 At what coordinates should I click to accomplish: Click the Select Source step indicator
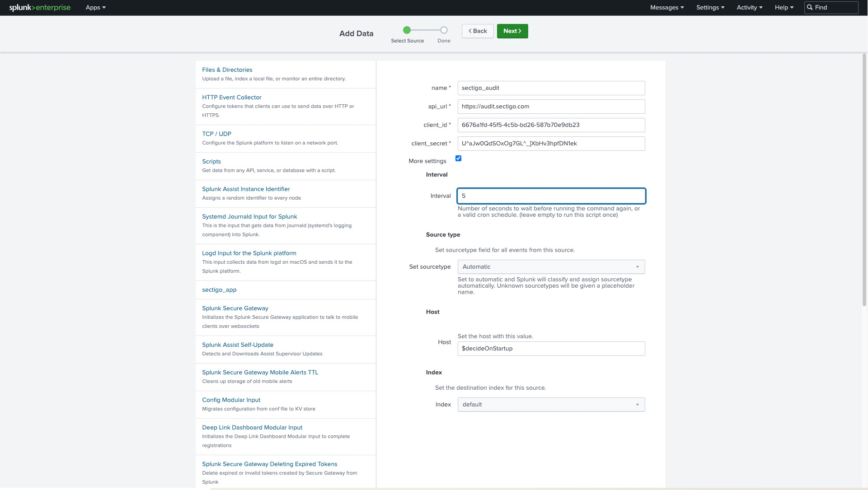click(407, 30)
